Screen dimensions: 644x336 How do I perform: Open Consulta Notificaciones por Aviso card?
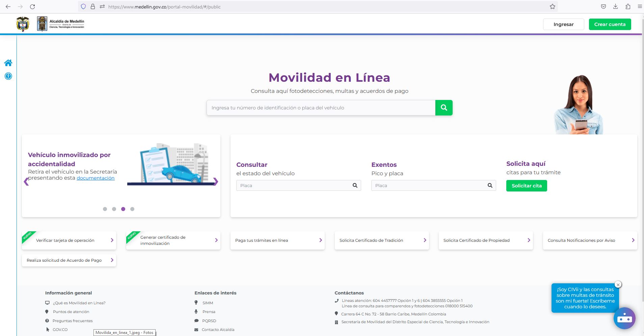coord(590,240)
